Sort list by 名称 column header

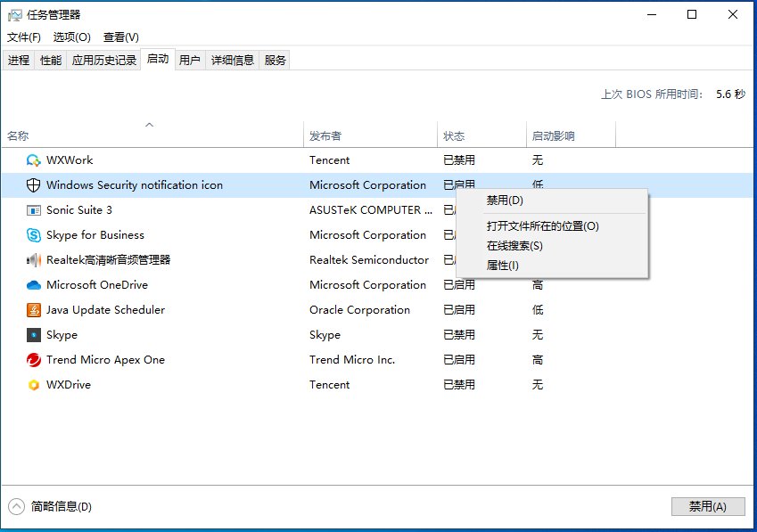click(18, 136)
